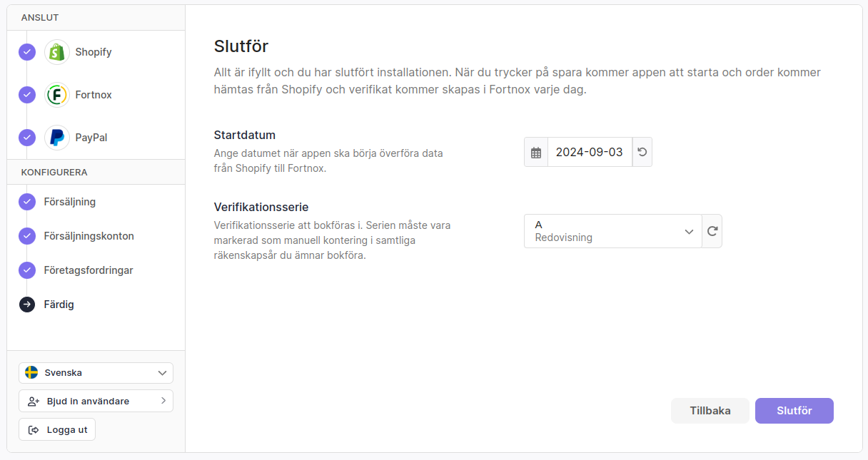Click the Shopify logo icon in sidebar
The image size is (868, 460).
click(x=57, y=52)
